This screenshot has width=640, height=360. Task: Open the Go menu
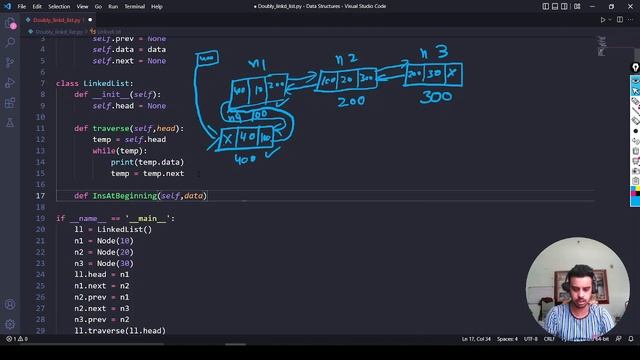tap(98, 7)
